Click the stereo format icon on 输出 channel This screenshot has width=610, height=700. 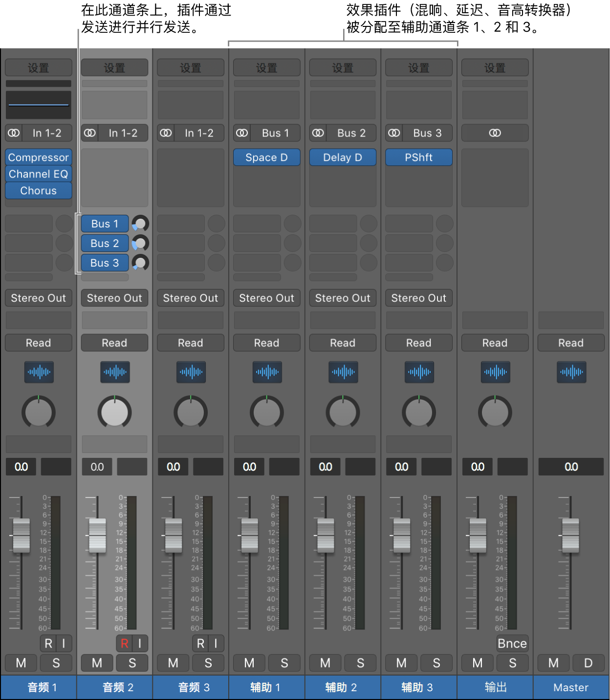[x=495, y=133]
